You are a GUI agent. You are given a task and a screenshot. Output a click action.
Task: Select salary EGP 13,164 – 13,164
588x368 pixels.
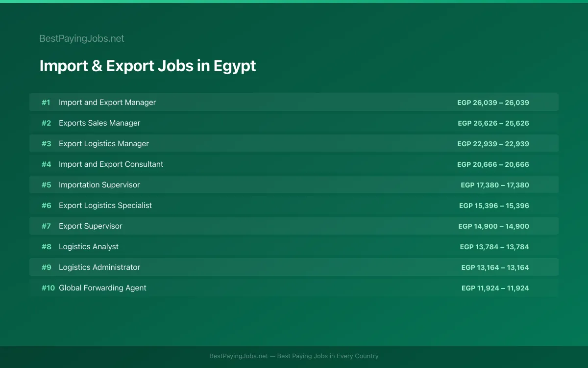point(495,267)
